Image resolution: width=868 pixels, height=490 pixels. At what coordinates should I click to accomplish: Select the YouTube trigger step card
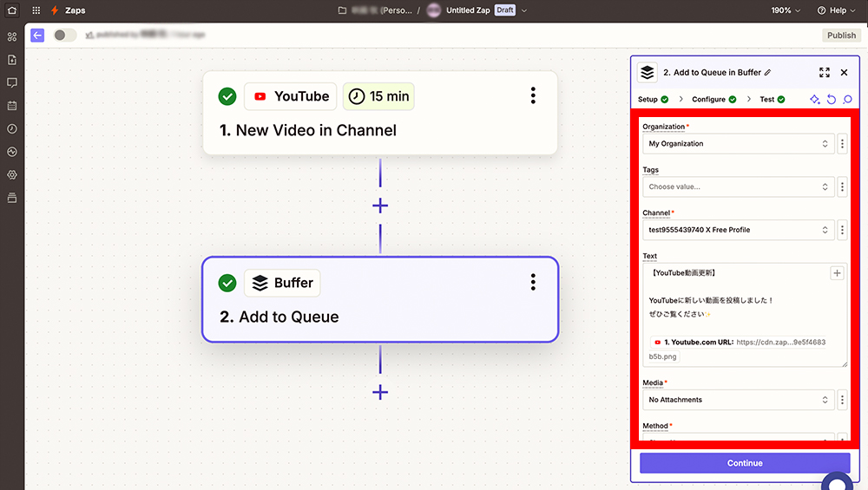coord(380,113)
